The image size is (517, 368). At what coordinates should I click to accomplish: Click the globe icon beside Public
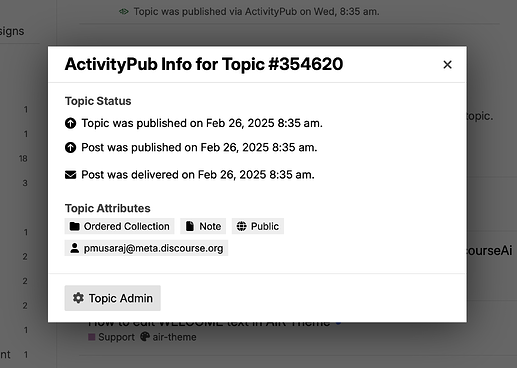pyautogui.click(x=241, y=226)
